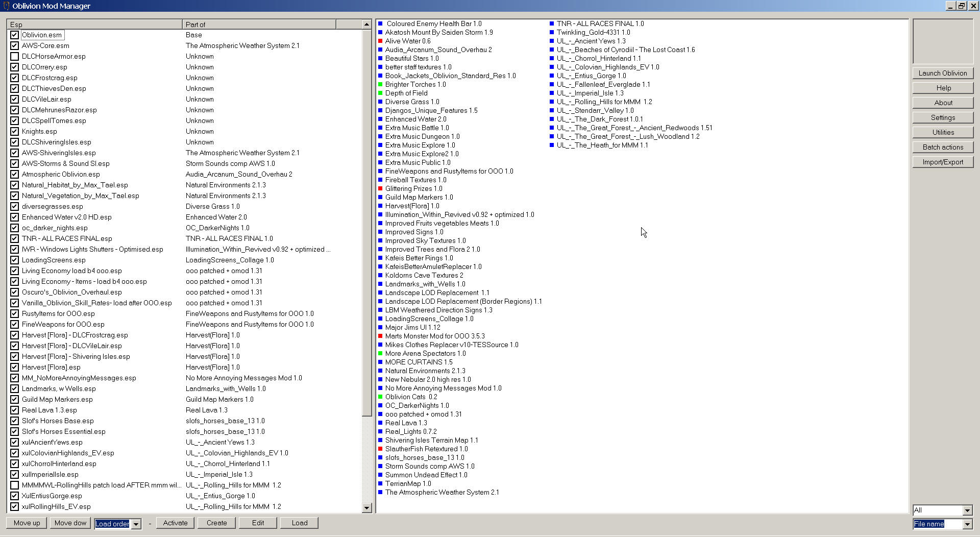Open the About dialog
980x537 pixels.
[x=943, y=103]
